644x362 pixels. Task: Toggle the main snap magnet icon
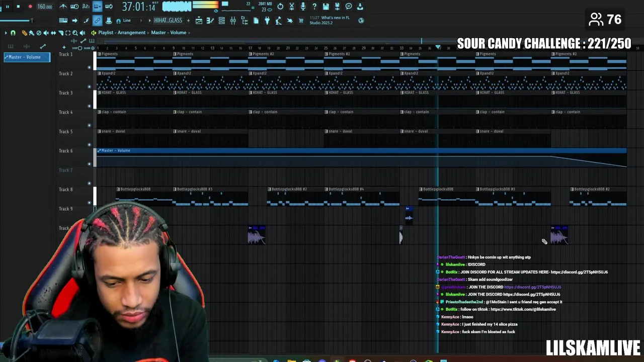[x=118, y=21]
